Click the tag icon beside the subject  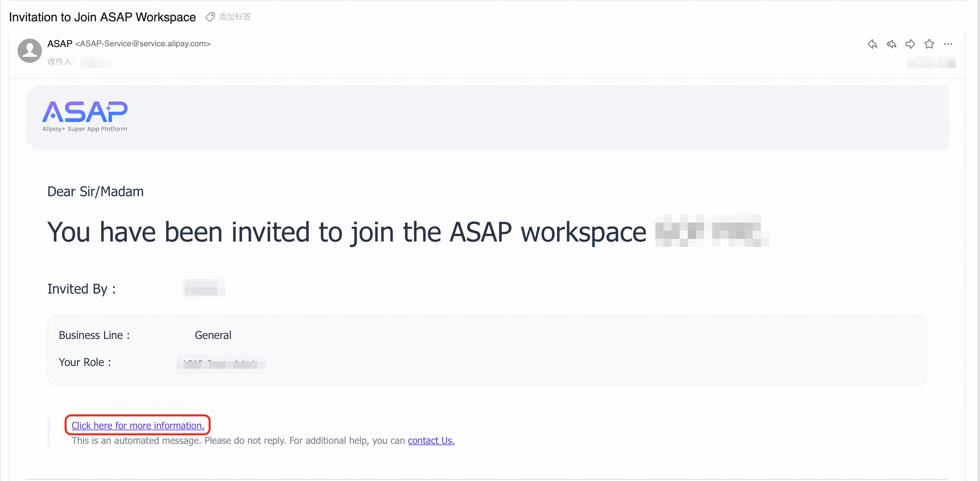(x=210, y=17)
